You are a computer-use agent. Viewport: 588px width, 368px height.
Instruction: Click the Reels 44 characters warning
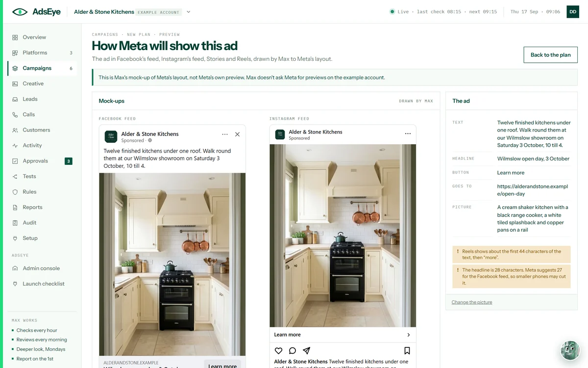coord(512,254)
